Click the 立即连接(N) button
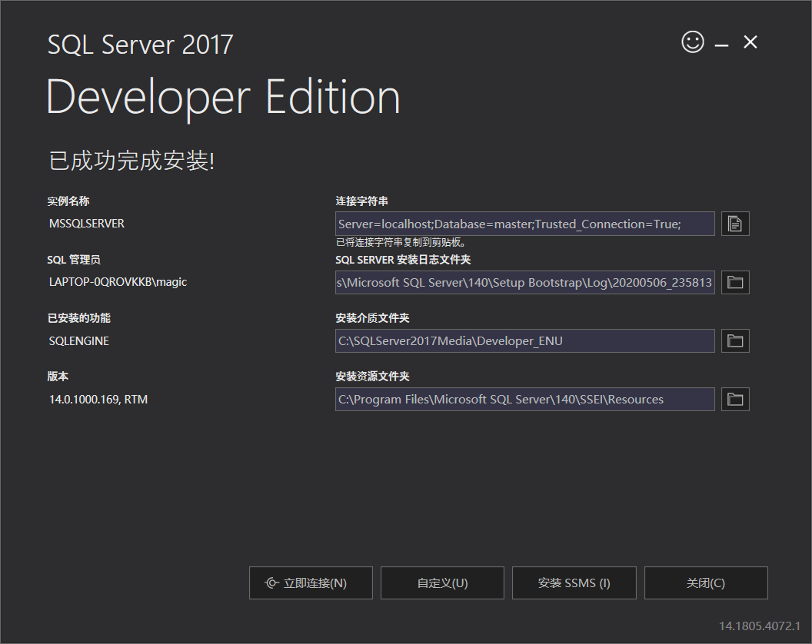This screenshot has width=812, height=644. [x=311, y=583]
